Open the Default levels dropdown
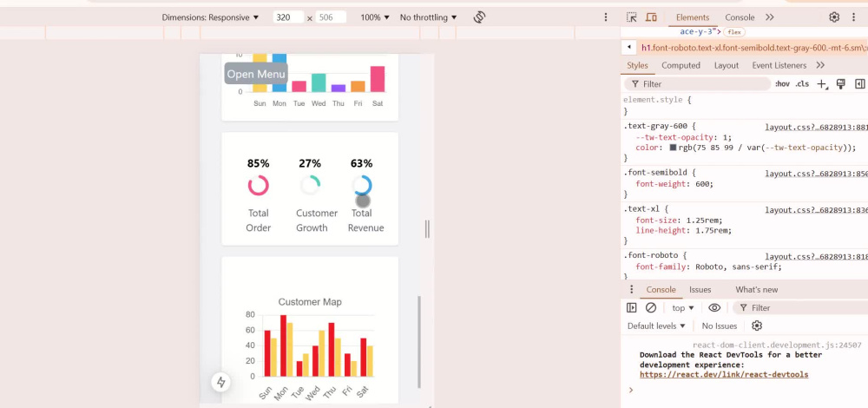 click(656, 326)
